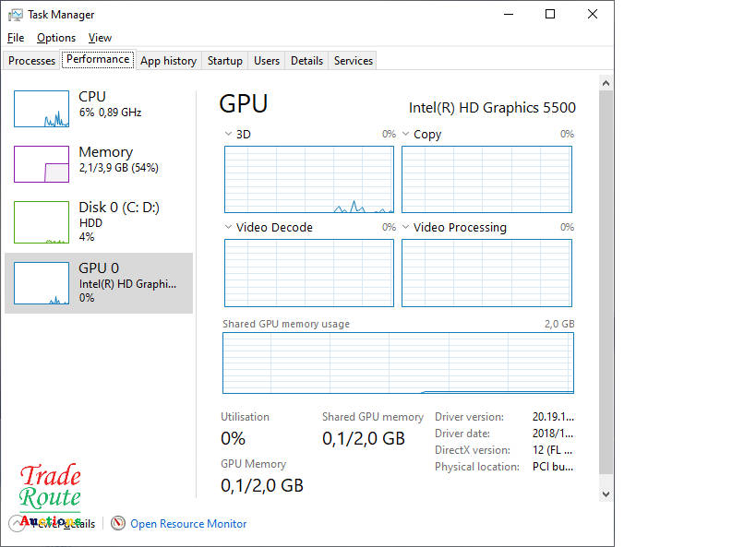Click the Resource Monitor icon
This screenshot has height=547, width=756.
point(118,523)
